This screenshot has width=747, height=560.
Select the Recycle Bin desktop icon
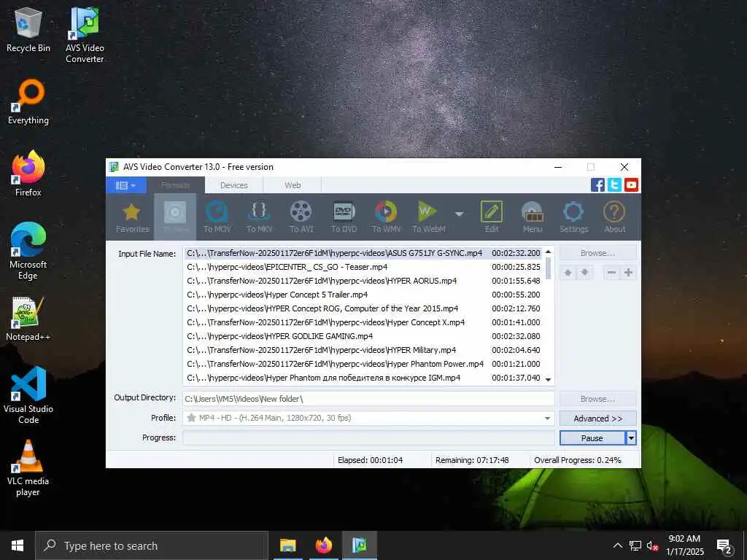click(x=28, y=29)
